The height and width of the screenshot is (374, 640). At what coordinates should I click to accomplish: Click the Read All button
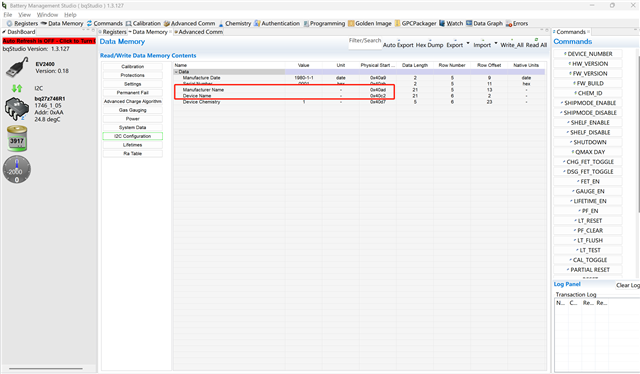pyautogui.click(x=536, y=45)
